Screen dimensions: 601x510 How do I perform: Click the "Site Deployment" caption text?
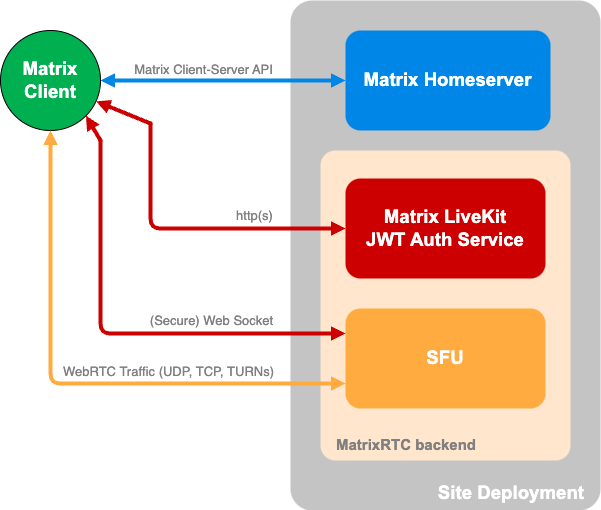(510, 492)
